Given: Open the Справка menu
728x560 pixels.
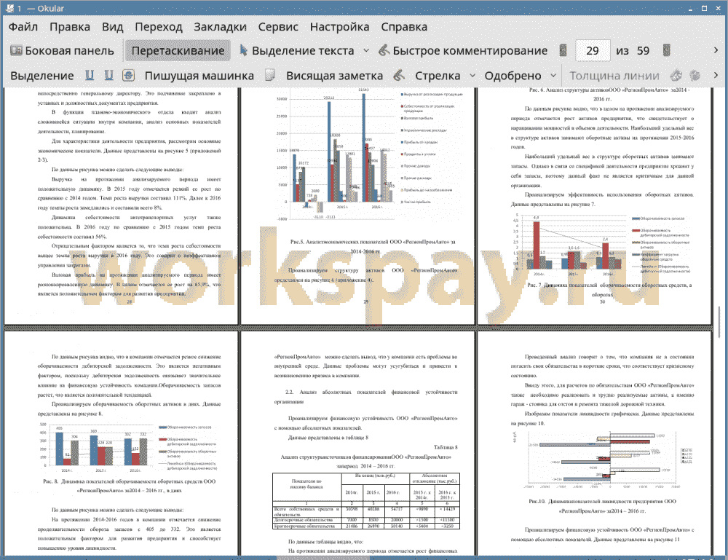Looking at the screenshot, I should pyautogui.click(x=404, y=27).
